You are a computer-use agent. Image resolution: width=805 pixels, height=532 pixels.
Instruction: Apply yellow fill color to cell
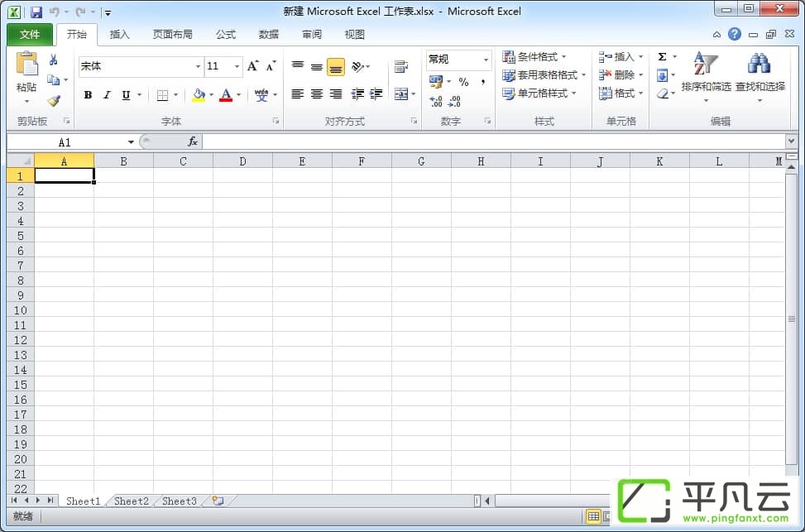tap(199, 95)
